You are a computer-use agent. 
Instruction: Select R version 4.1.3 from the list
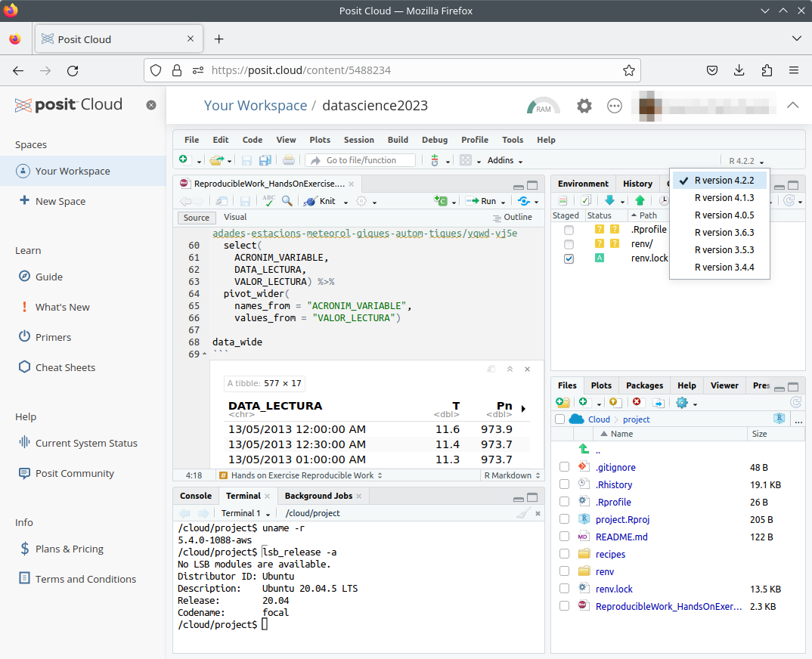point(724,198)
